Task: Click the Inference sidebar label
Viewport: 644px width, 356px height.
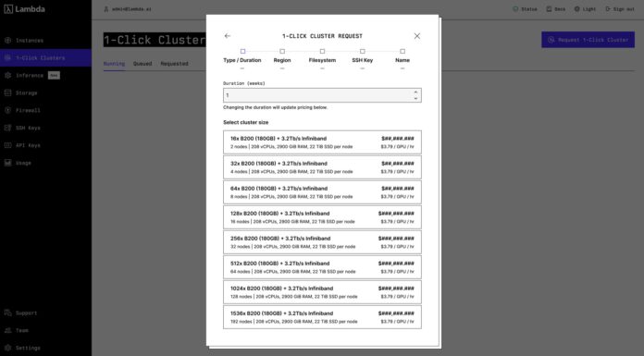Action: pos(30,76)
